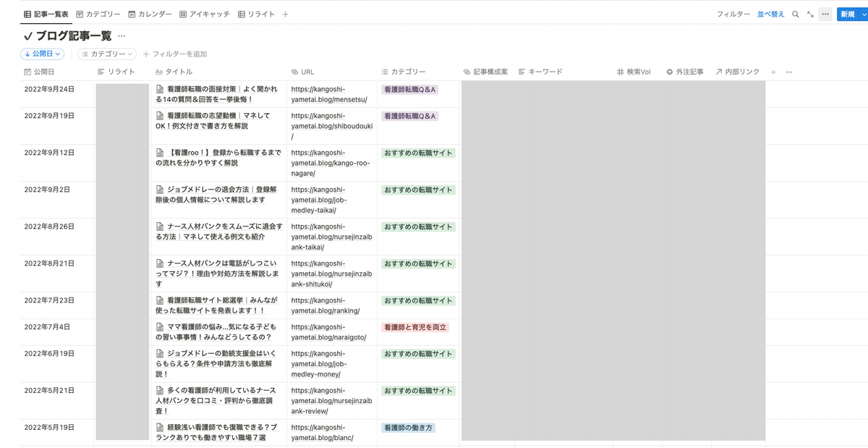Select the date 2022年6月19日 cell
Screen dimensions: 868x448
(56, 364)
